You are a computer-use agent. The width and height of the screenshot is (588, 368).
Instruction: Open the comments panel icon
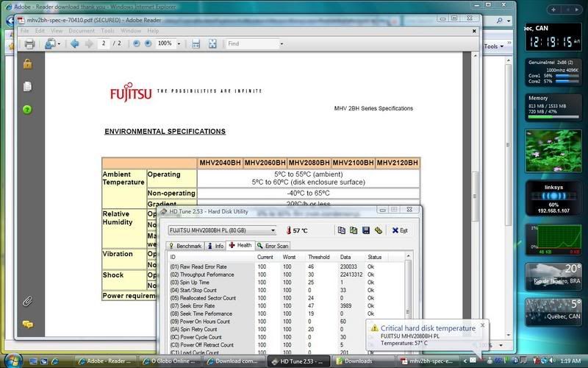click(x=27, y=324)
